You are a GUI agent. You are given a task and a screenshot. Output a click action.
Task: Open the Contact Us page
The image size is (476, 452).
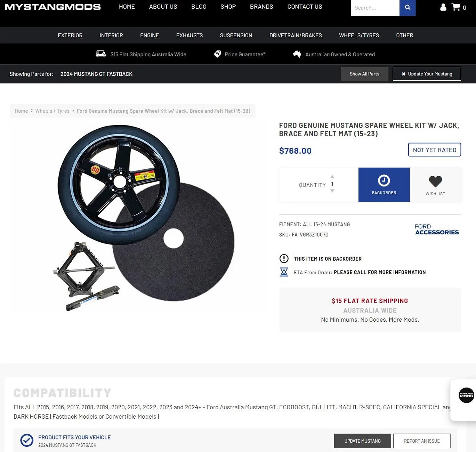pos(305,7)
